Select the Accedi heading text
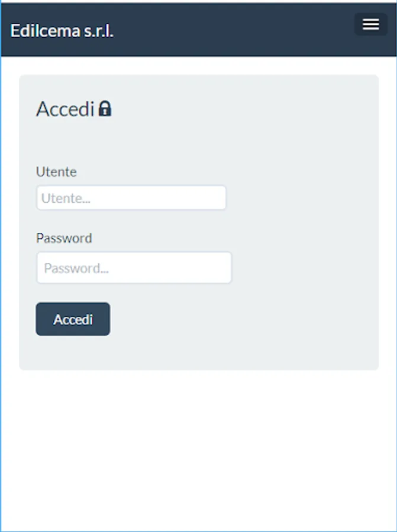This screenshot has width=397, height=532. pos(65,109)
